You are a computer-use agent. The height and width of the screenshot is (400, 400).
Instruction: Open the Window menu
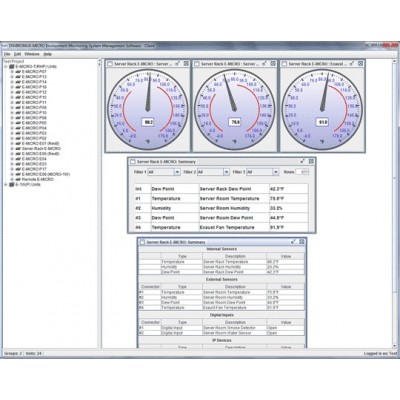coord(32,54)
